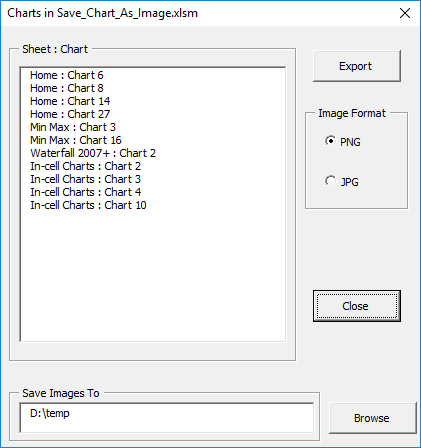Select Waterfall 2007+ : Chart 2 entry
The width and height of the screenshot is (421, 448).
(153, 153)
